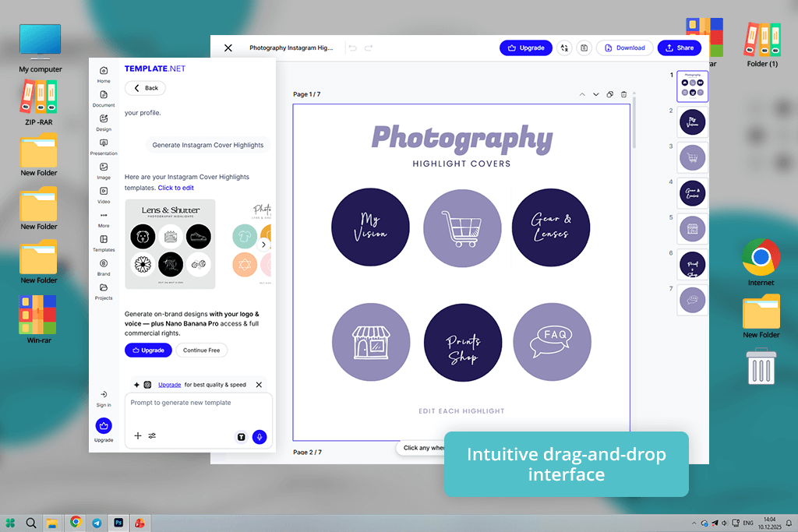Select the Gear & Lenses circle on canvas
The width and height of the screenshot is (798, 532).
point(551,227)
